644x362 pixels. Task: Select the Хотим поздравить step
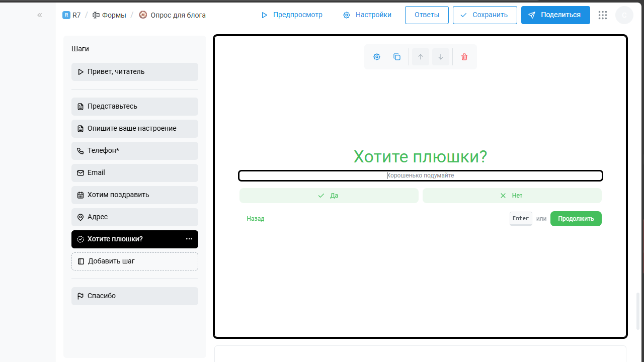coord(135,195)
